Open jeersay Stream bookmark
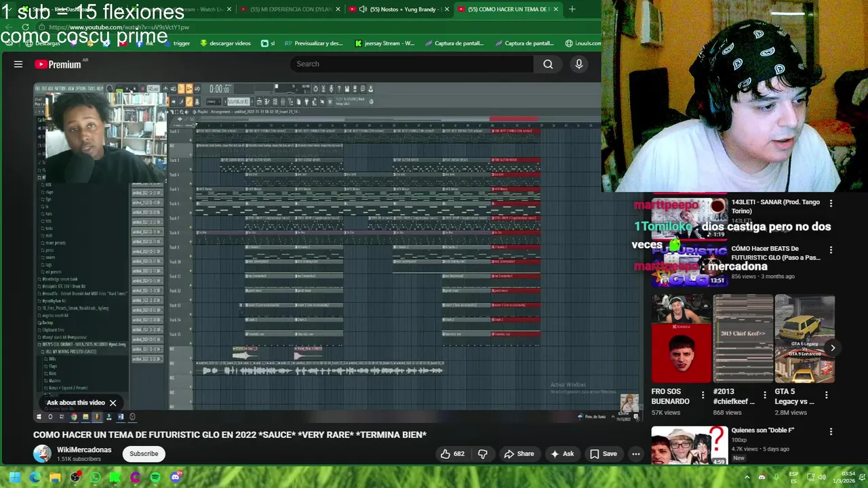This screenshot has width=868, height=488. tap(384, 43)
